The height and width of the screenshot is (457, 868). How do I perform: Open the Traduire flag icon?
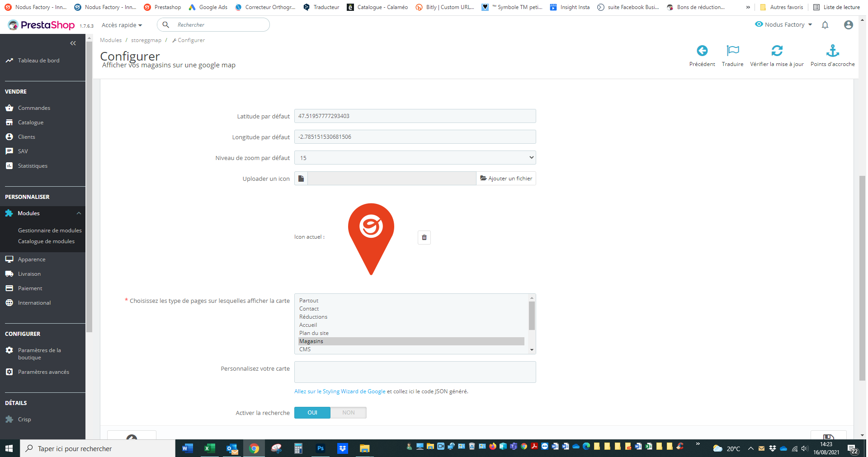(732, 51)
